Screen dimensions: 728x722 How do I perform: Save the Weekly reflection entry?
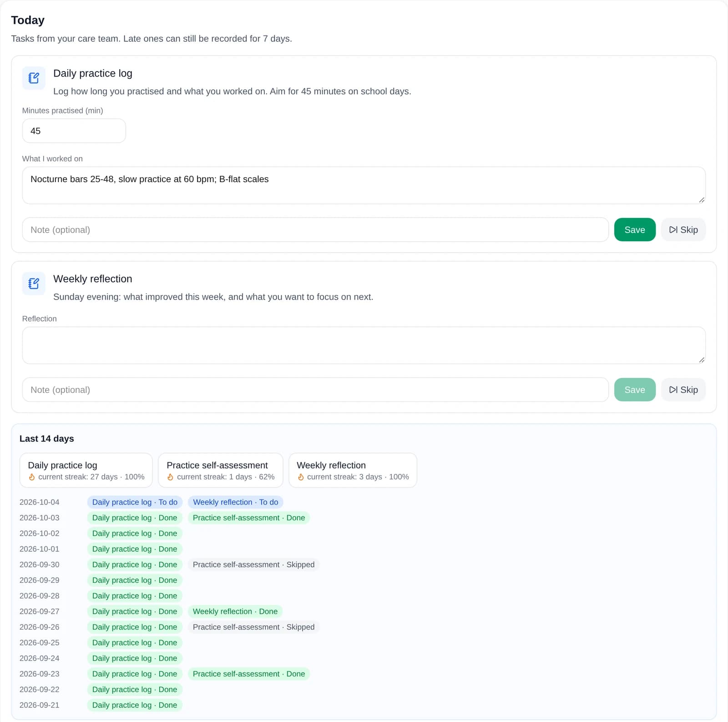tap(635, 390)
